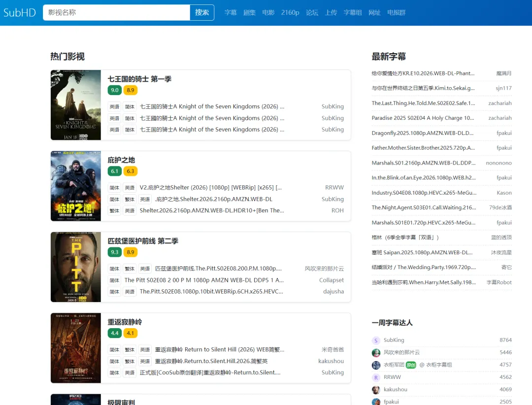Click the green 9.0 rating badge

pos(115,90)
